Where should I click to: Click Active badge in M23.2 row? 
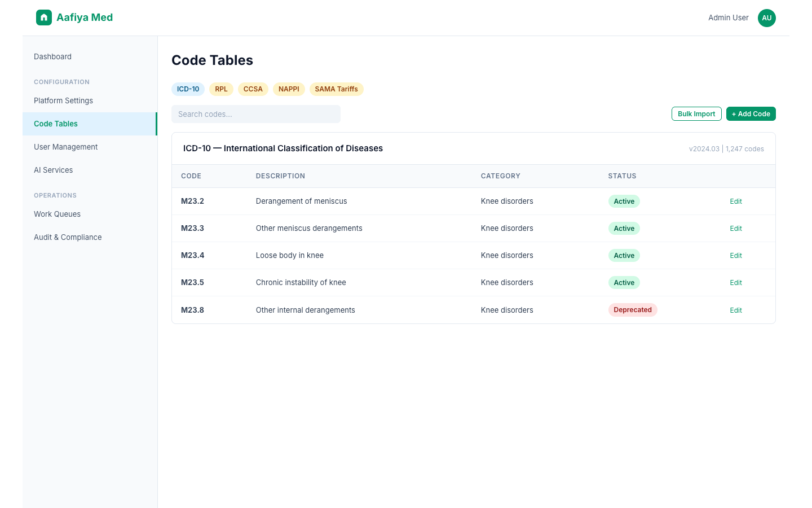click(624, 202)
